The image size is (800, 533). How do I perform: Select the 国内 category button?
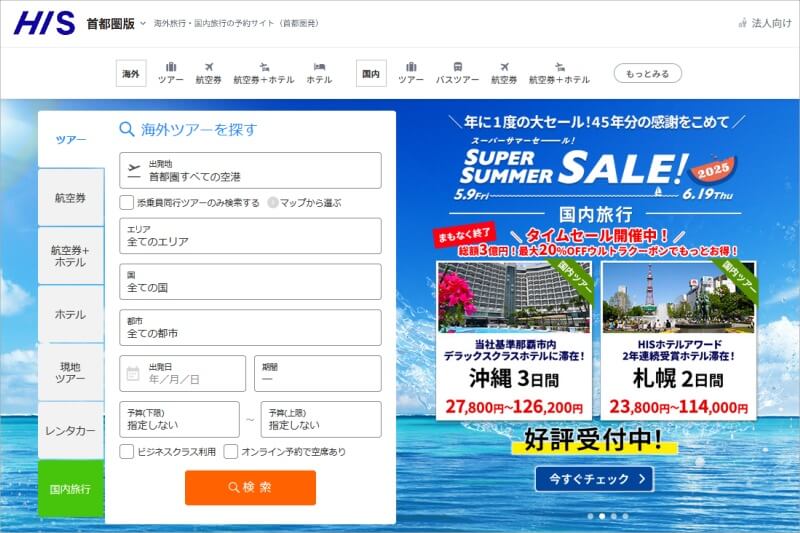click(x=371, y=73)
